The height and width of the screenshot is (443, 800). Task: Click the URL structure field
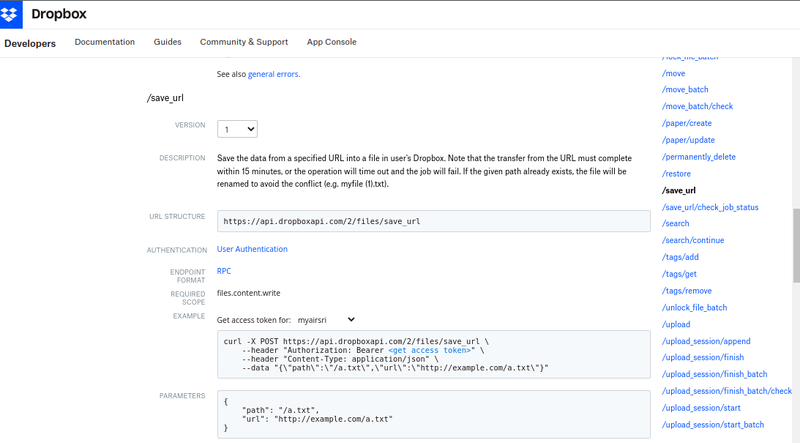coord(434,222)
